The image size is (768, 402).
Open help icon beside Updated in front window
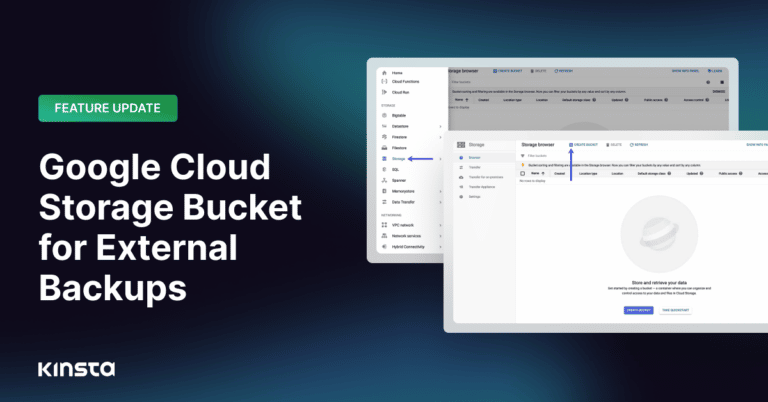701,173
